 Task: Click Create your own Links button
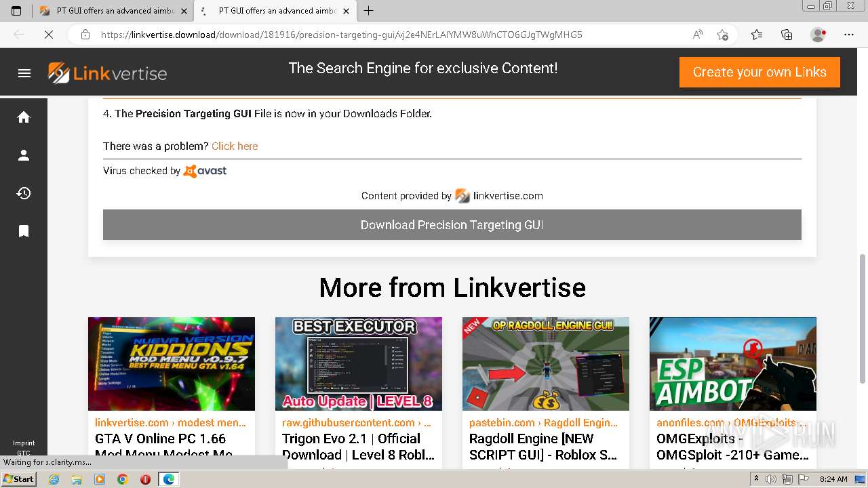tap(759, 72)
